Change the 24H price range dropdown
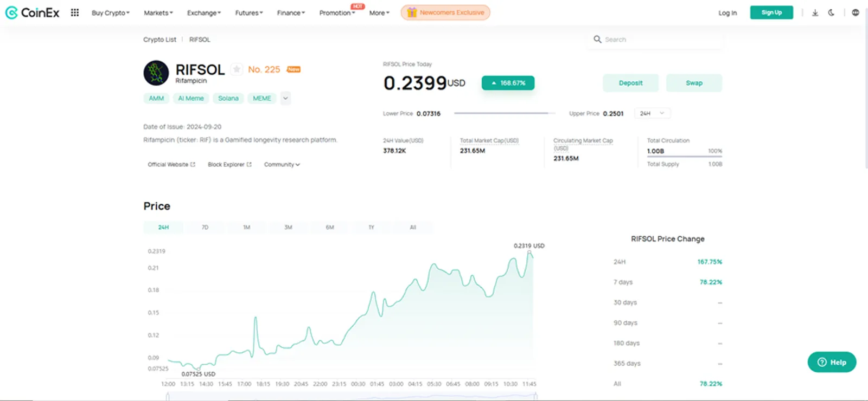This screenshot has width=868, height=401. click(x=653, y=113)
